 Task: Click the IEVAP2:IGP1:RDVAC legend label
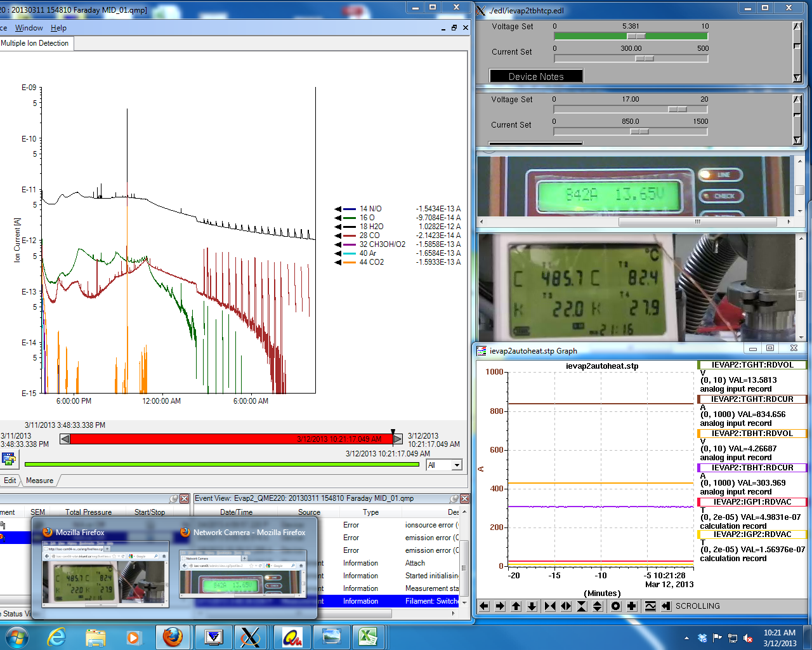point(752,502)
